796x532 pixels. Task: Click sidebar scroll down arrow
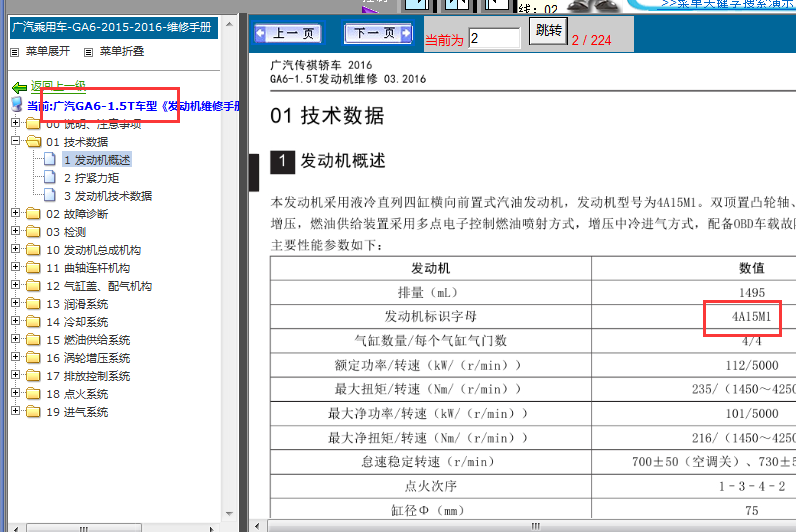[229, 514]
